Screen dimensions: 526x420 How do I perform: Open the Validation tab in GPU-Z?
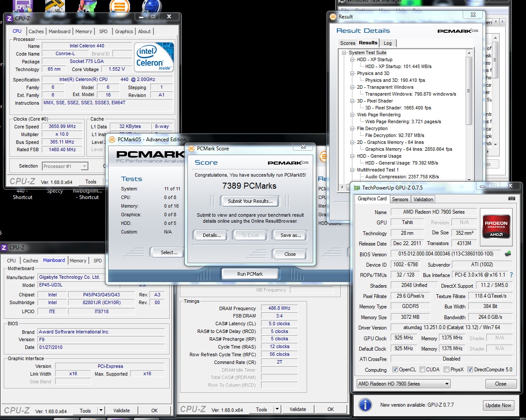(423, 199)
